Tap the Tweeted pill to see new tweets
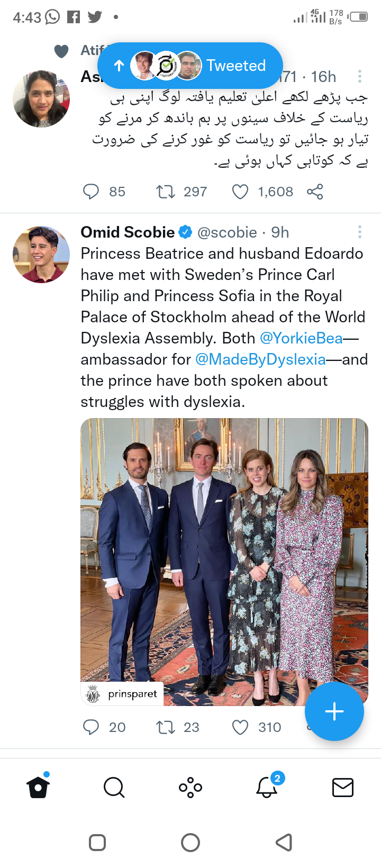Screen dimensions: 381x868 190,66
